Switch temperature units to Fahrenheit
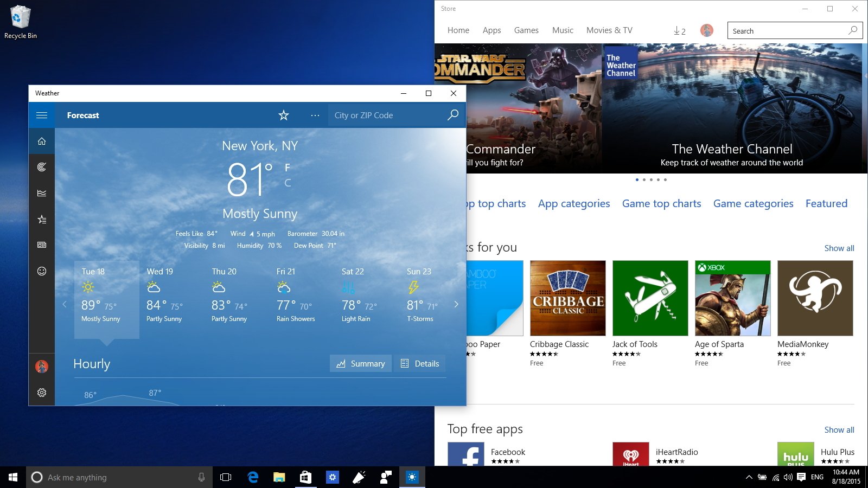 [288, 168]
